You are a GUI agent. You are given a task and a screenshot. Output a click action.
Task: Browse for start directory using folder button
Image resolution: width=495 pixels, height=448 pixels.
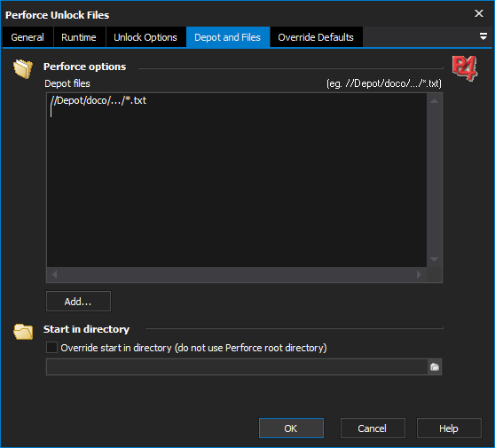coord(435,367)
